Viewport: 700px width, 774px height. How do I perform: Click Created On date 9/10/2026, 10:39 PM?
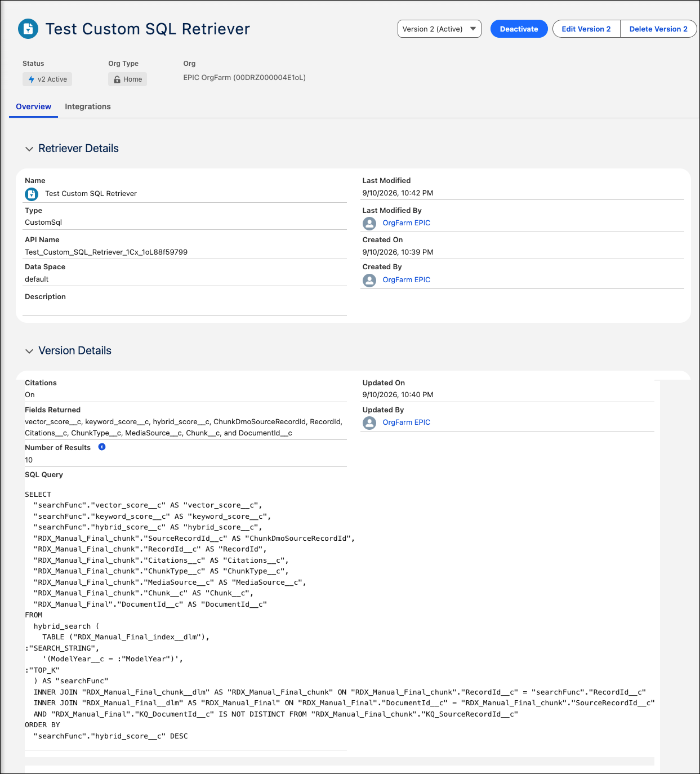[398, 252]
